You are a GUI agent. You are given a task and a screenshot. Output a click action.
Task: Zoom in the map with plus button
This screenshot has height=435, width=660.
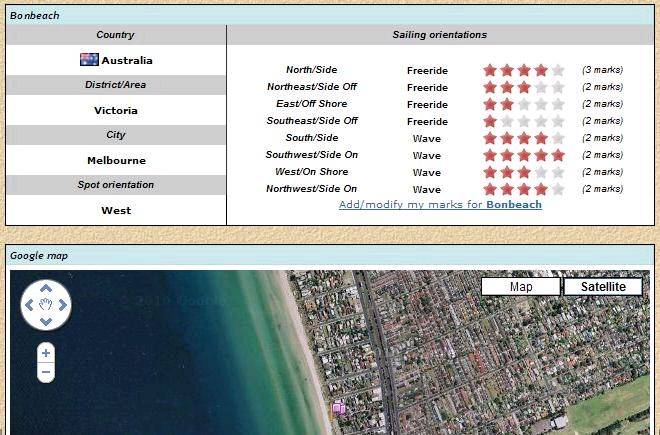[46, 353]
